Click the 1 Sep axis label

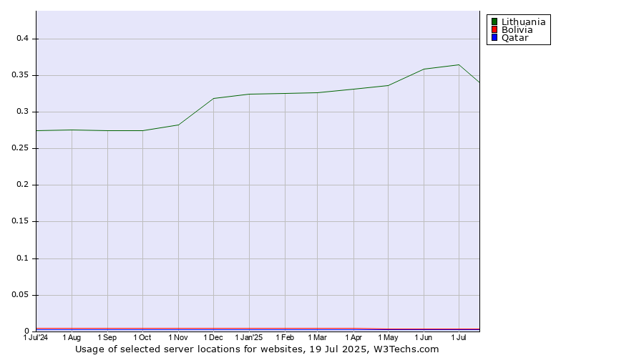point(107,337)
